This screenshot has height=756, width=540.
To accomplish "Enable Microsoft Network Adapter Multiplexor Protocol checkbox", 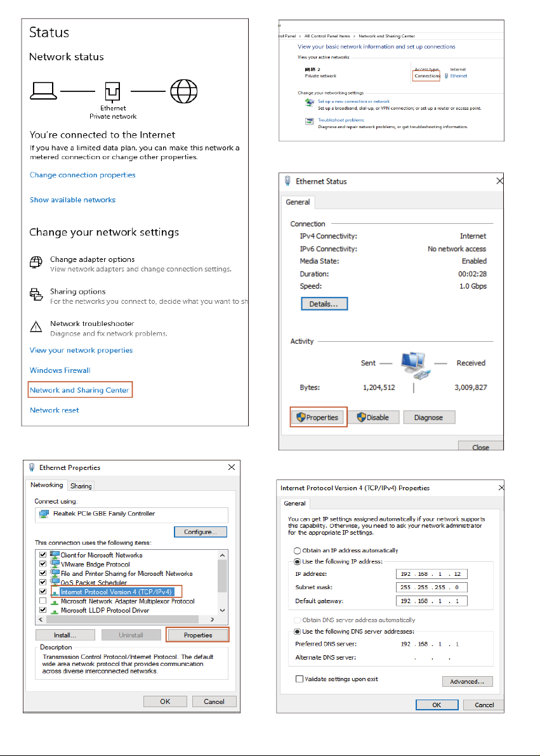I will [43, 601].
